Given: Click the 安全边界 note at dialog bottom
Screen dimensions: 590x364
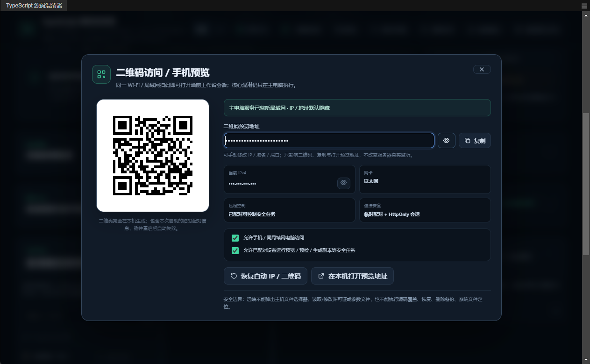Looking at the screenshot, I should (x=353, y=303).
